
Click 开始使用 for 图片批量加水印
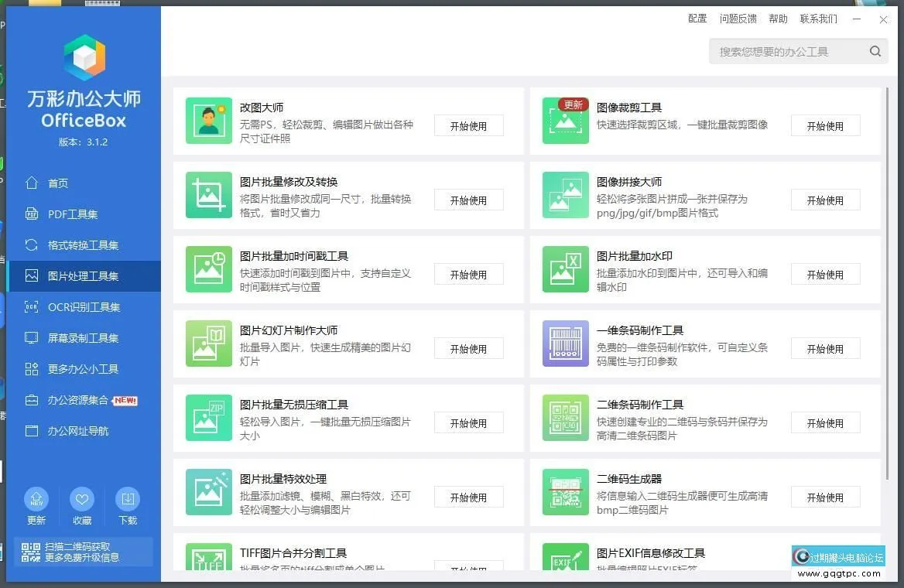click(x=825, y=275)
